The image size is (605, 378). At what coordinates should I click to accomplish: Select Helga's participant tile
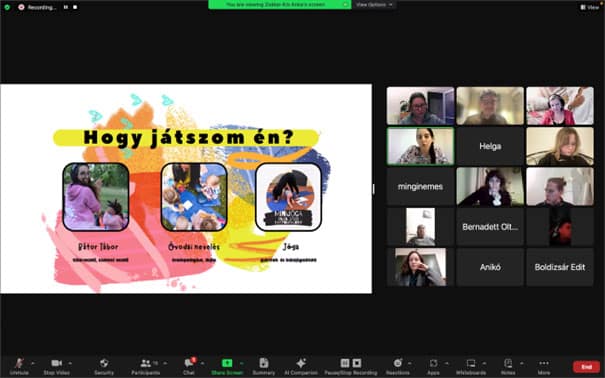(x=490, y=146)
